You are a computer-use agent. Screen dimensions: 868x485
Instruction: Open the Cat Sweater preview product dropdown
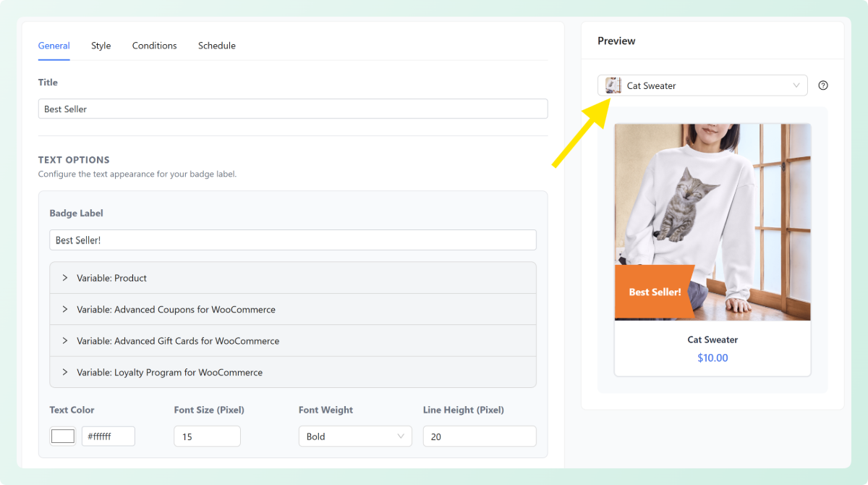702,85
